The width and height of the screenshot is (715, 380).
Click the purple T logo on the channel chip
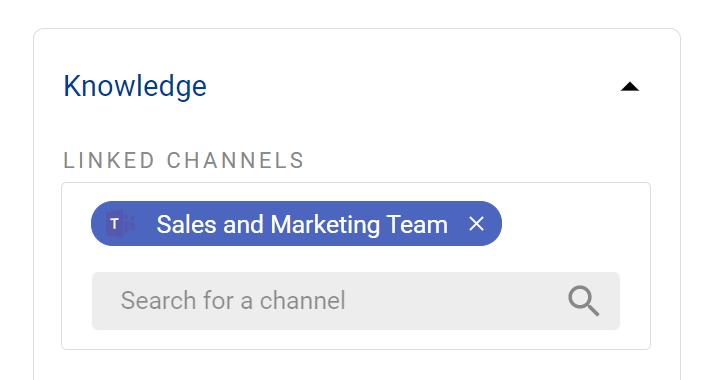tap(120, 224)
